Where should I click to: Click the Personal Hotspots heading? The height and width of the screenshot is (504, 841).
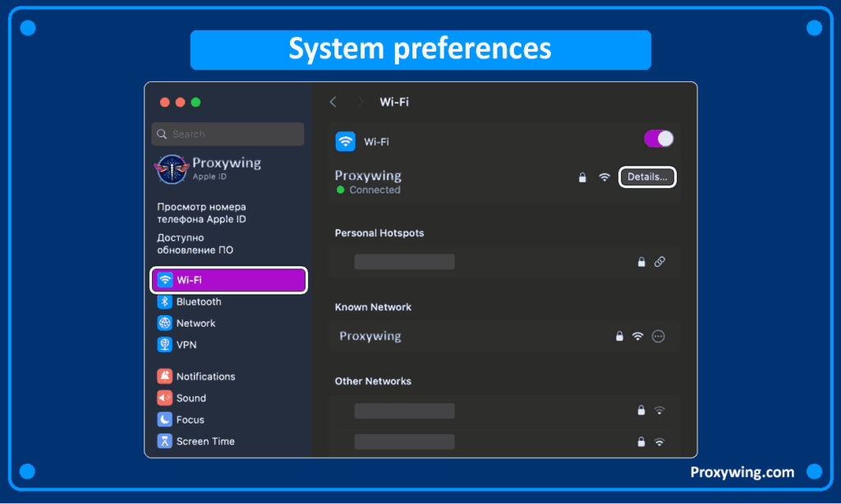pyautogui.click(x=379, y=233)
